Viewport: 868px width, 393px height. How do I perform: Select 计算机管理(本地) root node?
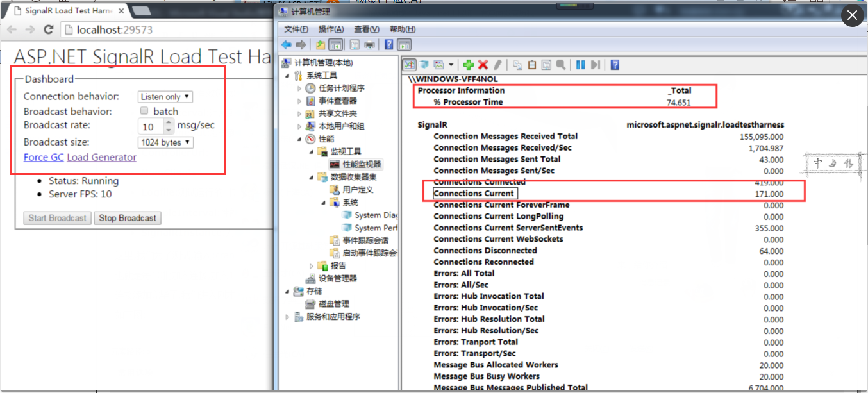click(323, 63)
